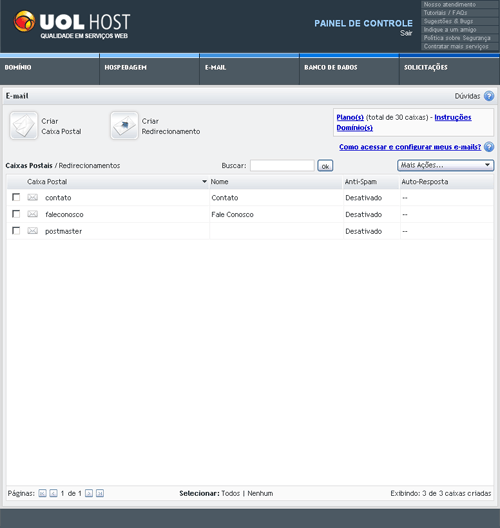Open the E-mail menu

tap(249, 69)
